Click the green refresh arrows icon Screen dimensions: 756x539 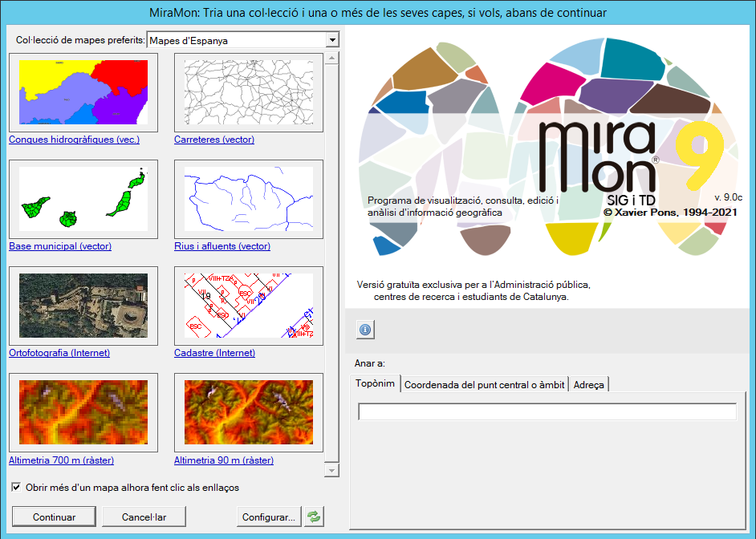click(314, 517)
